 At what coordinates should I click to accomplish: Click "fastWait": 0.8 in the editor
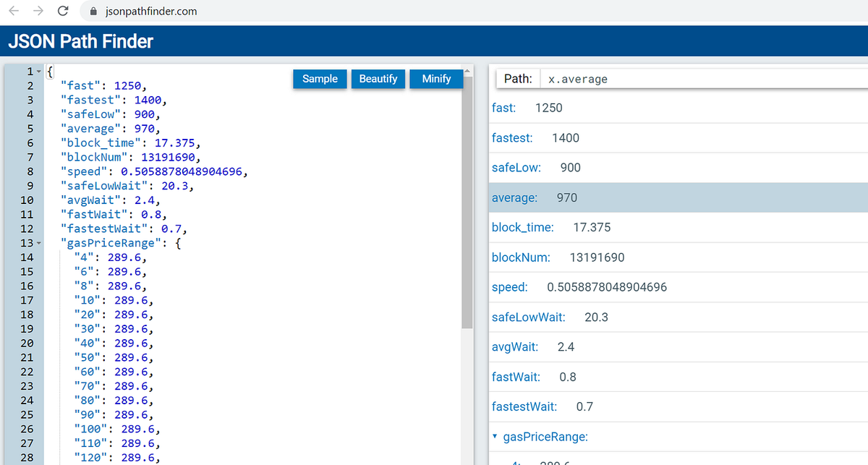pyautogui.click(x=114, y=214)
